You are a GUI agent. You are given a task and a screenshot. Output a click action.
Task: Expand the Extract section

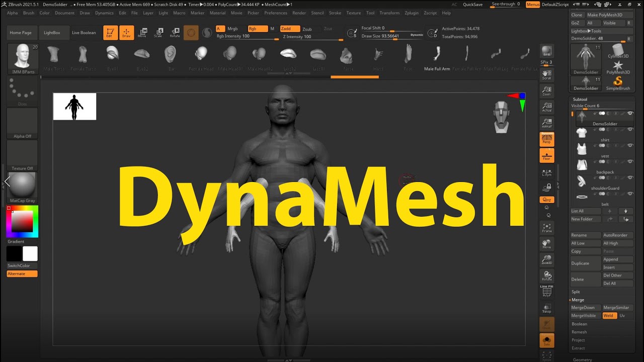tap(578, 348)
